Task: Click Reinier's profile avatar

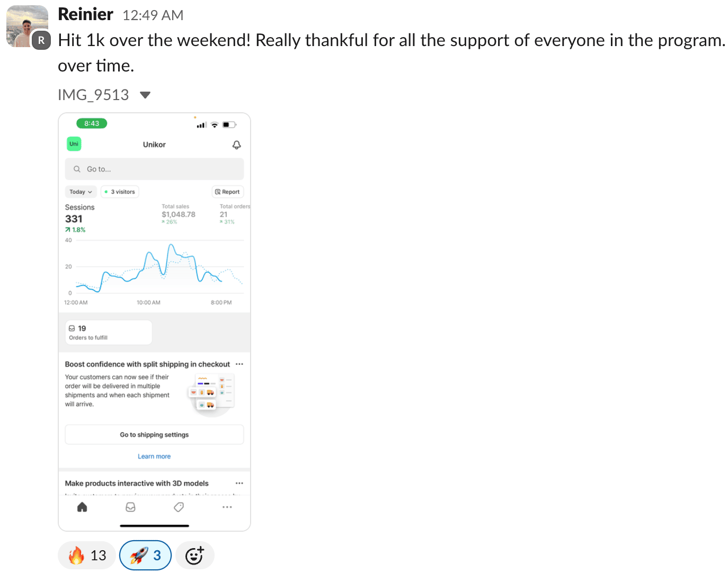Action: click(x=27, y=26)
